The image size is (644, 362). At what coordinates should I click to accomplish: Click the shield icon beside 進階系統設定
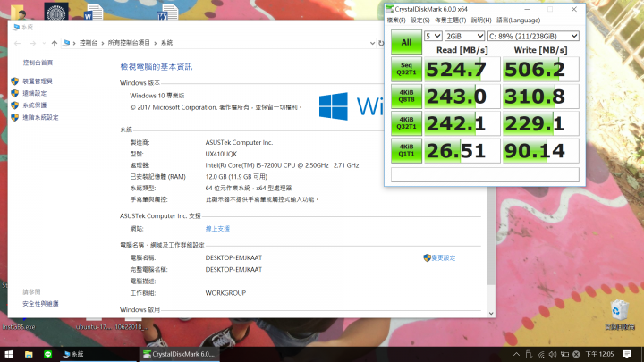pos(15,117)
